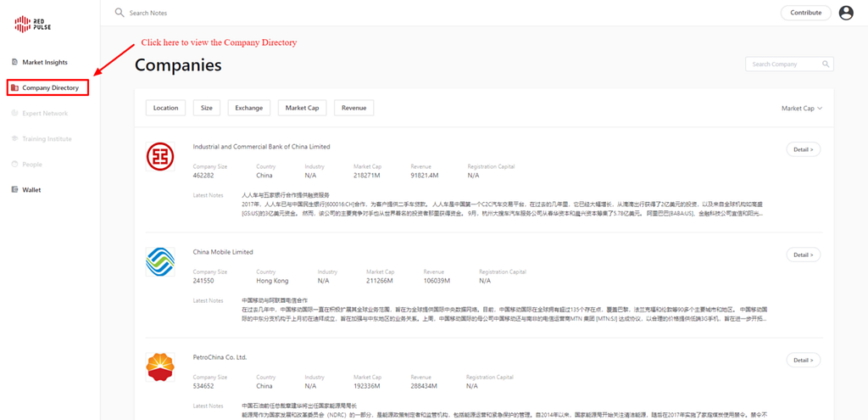
Task: Expand the Revenue filter
Action: (x=353, y=108)
